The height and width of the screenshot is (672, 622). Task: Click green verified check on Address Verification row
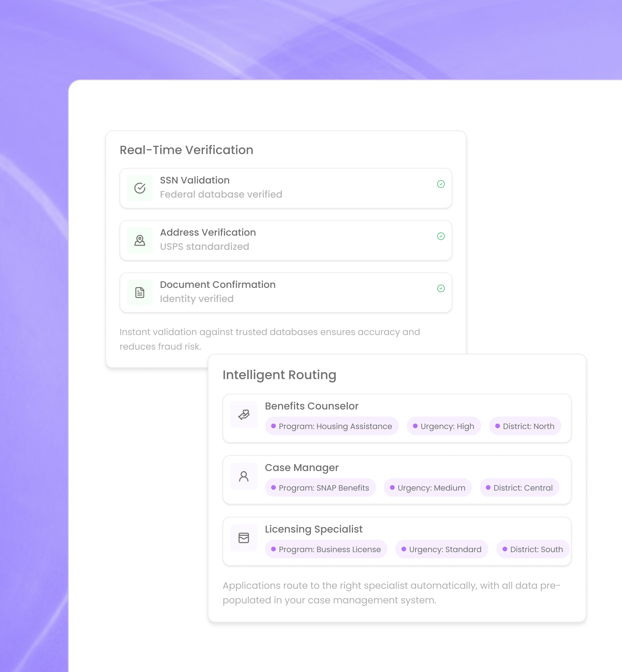click(x=441, y=236)
